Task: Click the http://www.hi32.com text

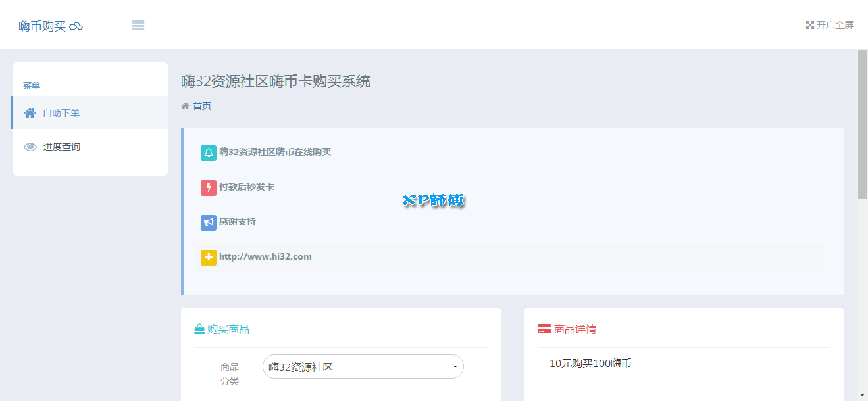Action: [x=265, y=256]
